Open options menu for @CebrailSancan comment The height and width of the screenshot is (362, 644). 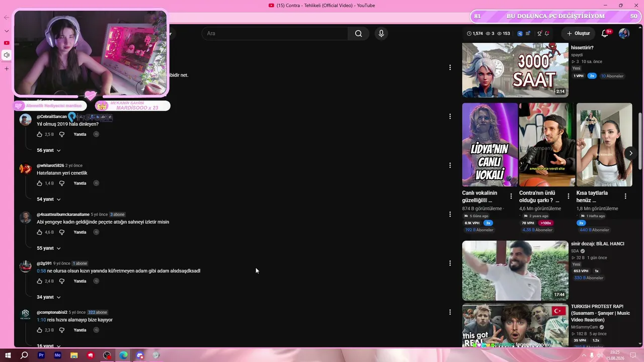coord(450,116)
